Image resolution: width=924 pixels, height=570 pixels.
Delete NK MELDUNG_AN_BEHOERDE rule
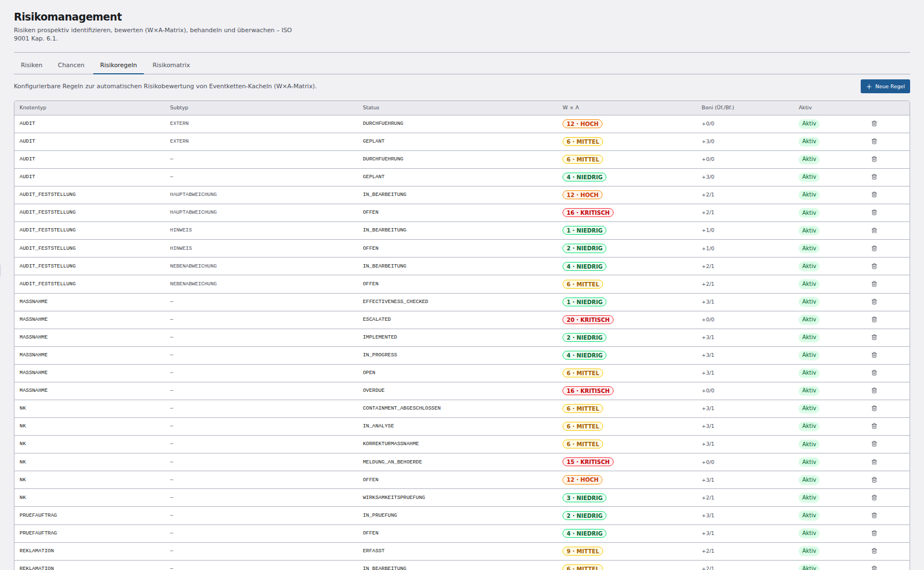874,462
